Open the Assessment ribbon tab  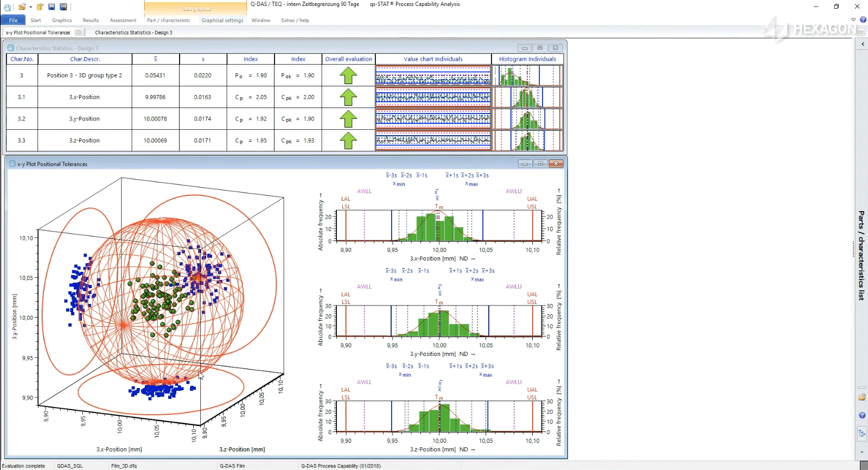click(123, 20)
